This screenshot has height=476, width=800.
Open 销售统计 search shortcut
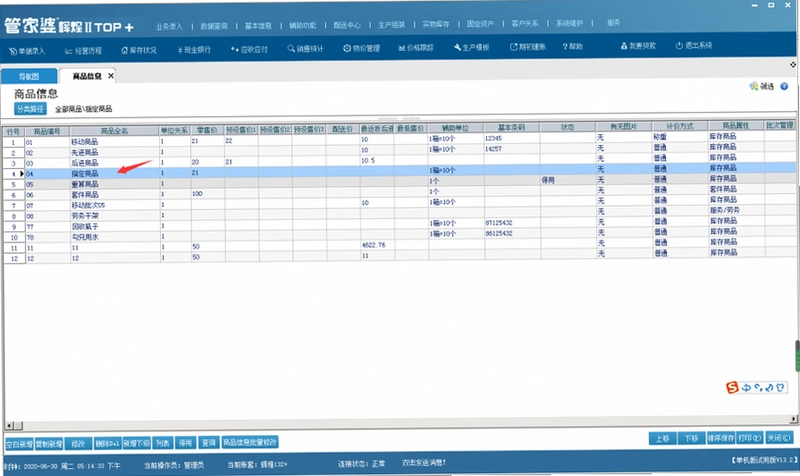(x=305, y=48)
